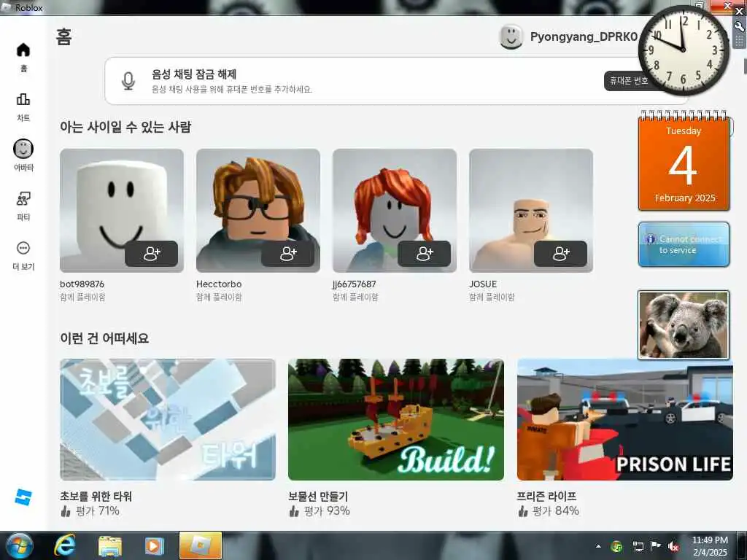Click the green tray icon beside the arrow

coord(616,546)
